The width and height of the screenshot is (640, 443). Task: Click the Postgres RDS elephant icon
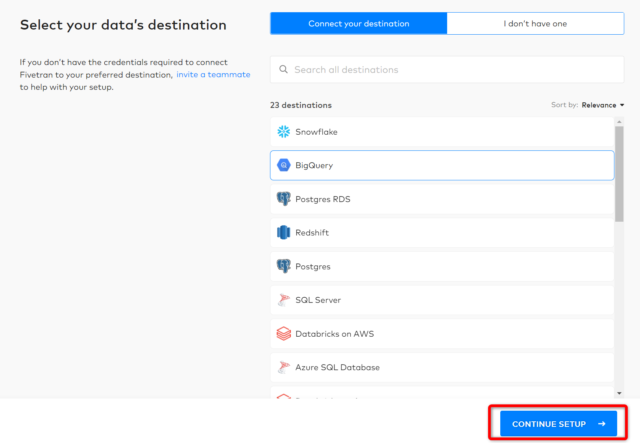coord(284,199)
